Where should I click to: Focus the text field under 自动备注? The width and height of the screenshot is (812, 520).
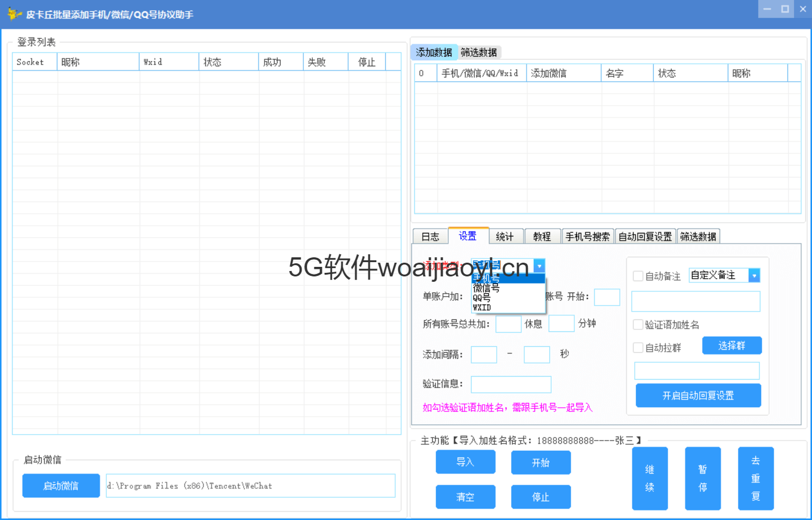(696, 301)
